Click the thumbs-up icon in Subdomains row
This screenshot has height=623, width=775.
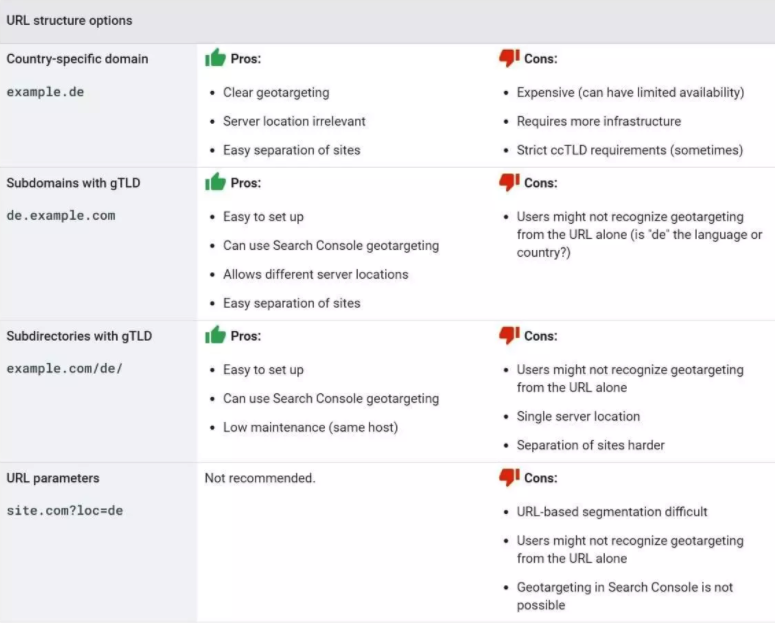(x=215, y=182)
